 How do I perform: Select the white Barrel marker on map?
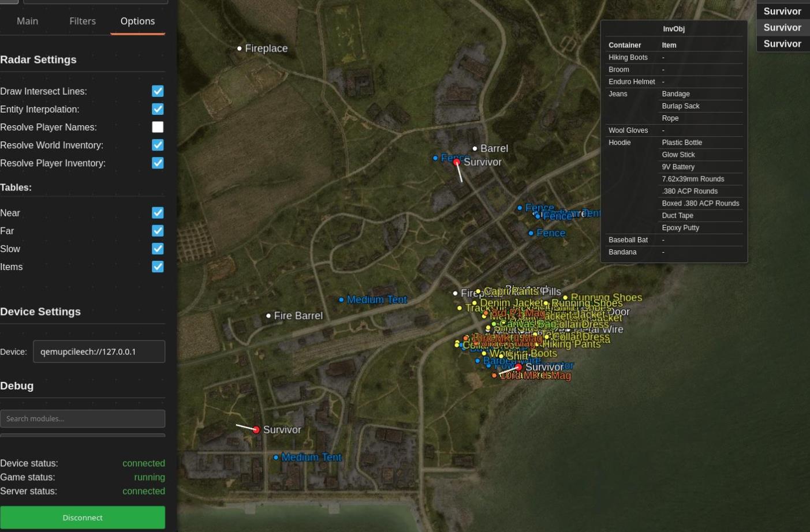point(475,148)
